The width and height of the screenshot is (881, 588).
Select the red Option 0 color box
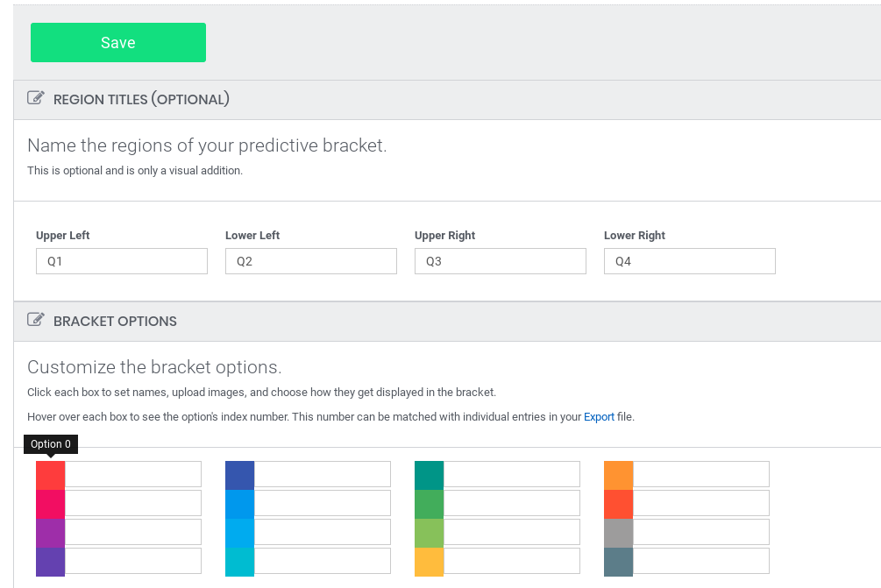51,475
